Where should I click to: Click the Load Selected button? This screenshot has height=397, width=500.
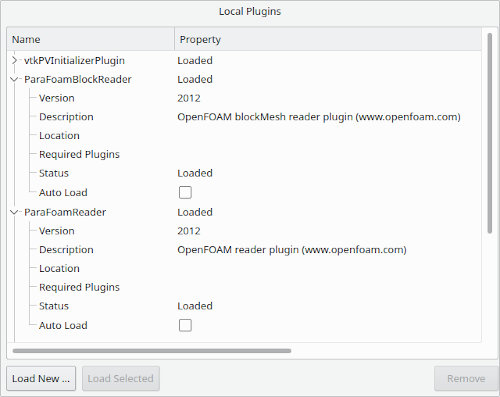[x=121, y=378]
